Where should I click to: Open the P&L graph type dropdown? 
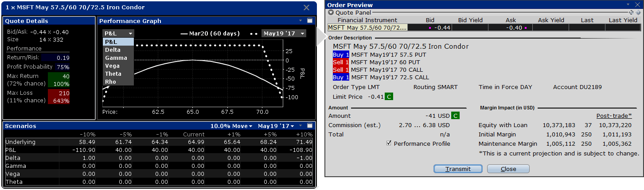coord(118,34)
